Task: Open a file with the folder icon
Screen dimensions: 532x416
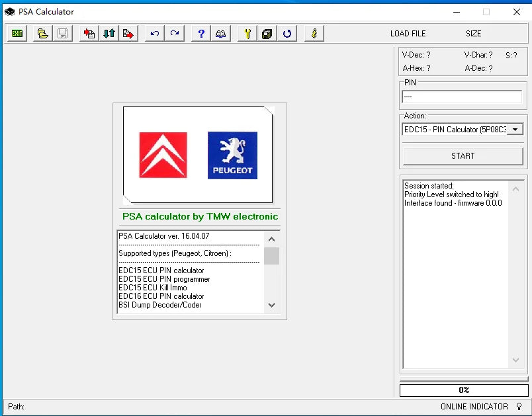Action: tap(43, 34)
